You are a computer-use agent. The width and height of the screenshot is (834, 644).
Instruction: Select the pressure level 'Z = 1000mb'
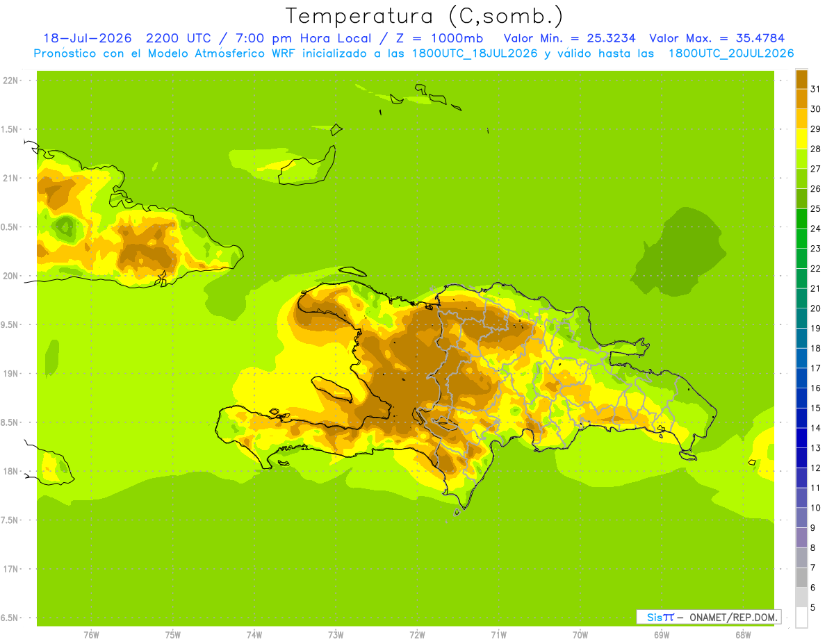440,38
